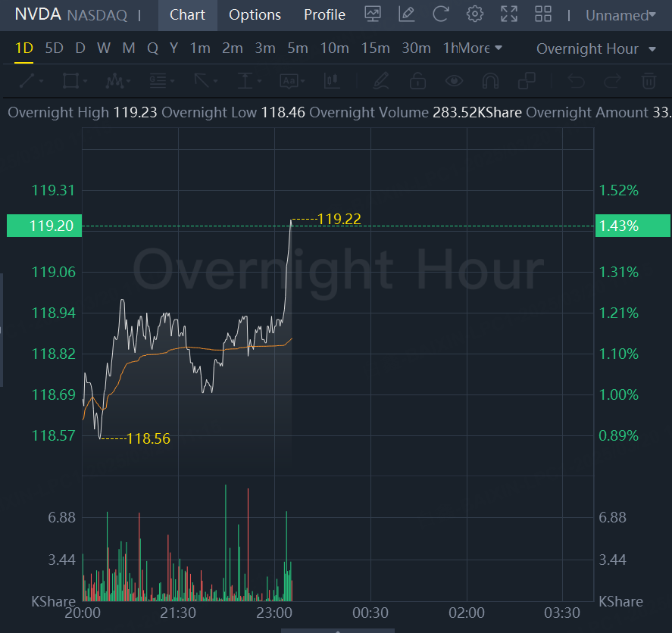Choose the 1h interval

451,48
